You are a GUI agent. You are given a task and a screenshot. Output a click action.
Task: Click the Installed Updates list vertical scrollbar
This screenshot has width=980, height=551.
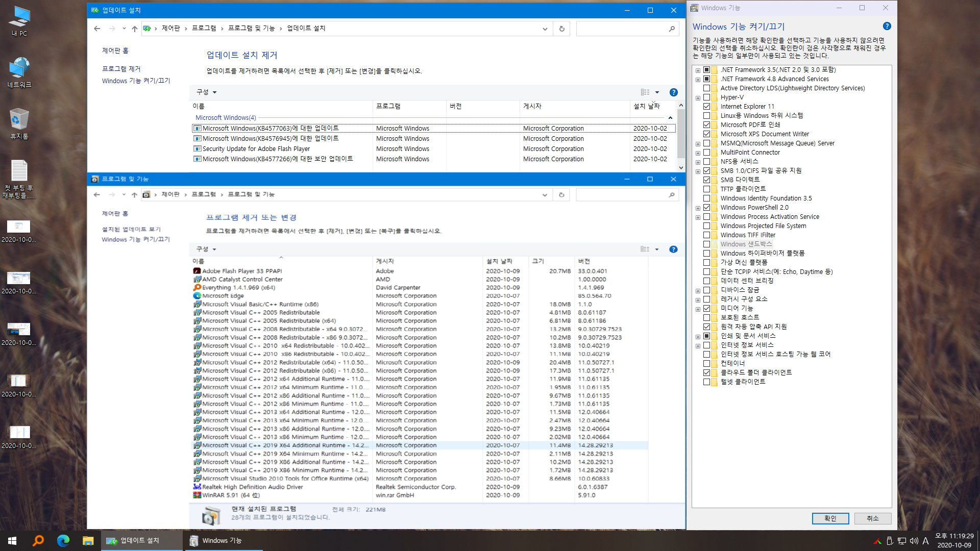click(680, 134)
